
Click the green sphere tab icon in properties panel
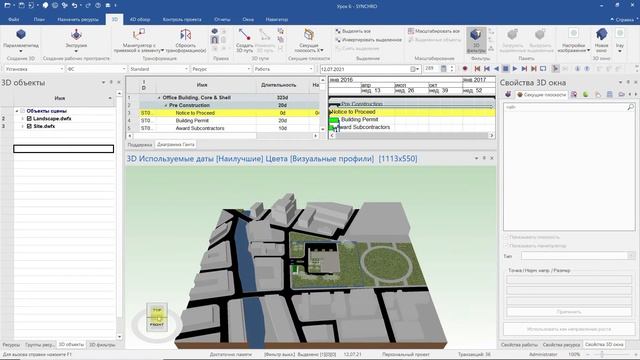point(586,94)
